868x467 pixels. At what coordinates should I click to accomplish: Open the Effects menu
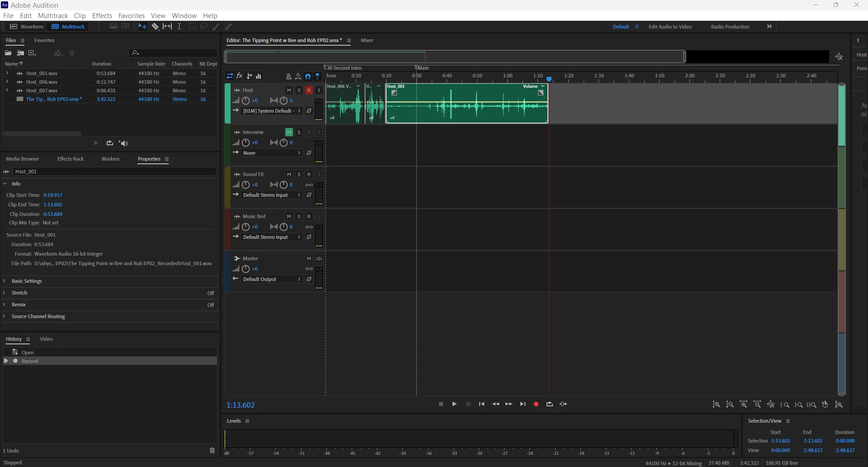click(x=102, y=15)
